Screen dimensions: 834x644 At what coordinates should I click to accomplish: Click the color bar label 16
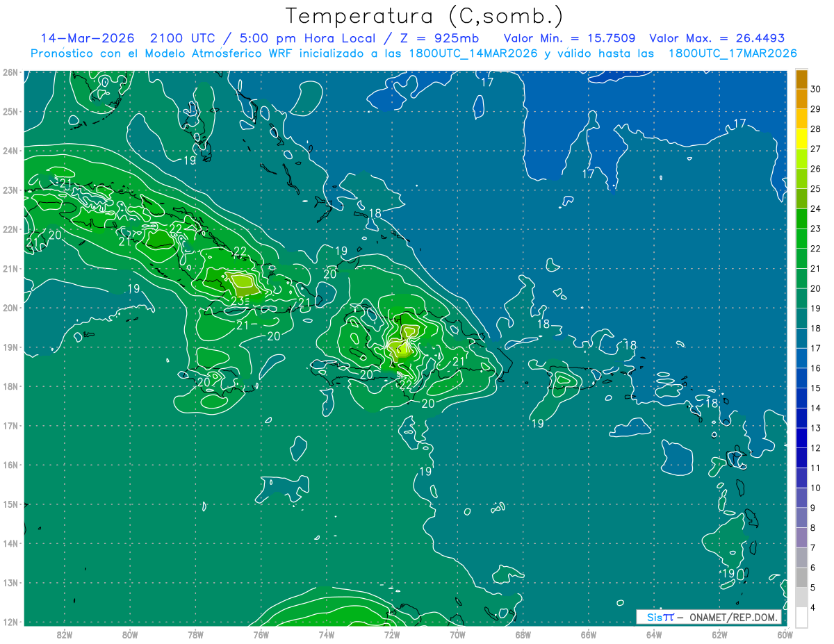[x=816, y=368]
